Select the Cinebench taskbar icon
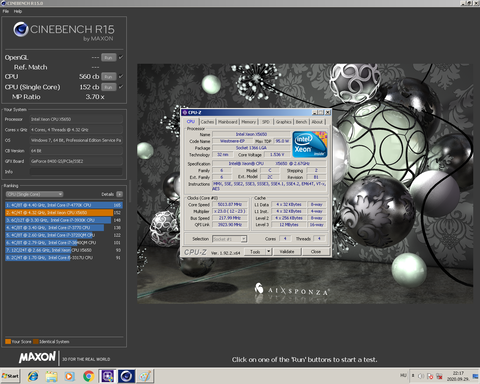Image resolution: width=480 pixels, height=384 pixels. (126, 376)
